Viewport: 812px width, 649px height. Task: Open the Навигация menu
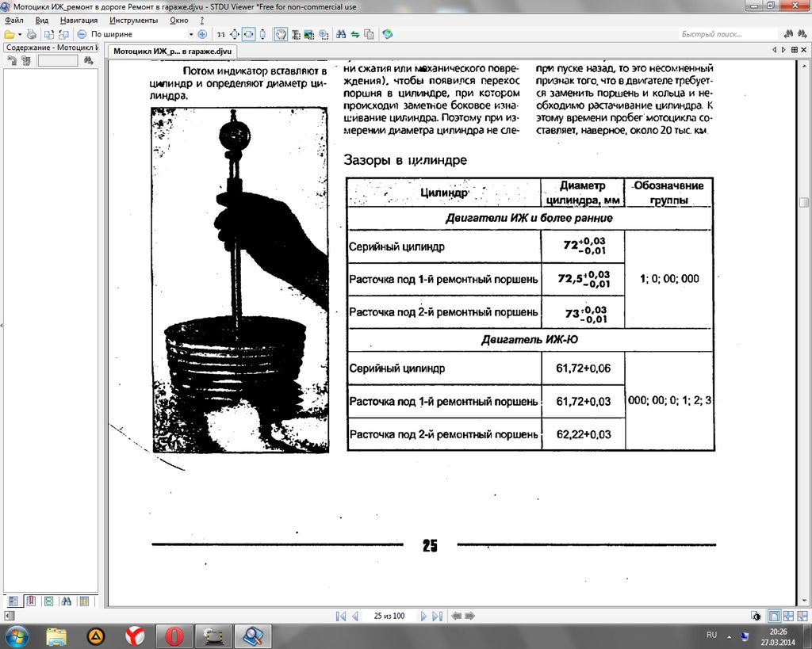tap(79, 20)
